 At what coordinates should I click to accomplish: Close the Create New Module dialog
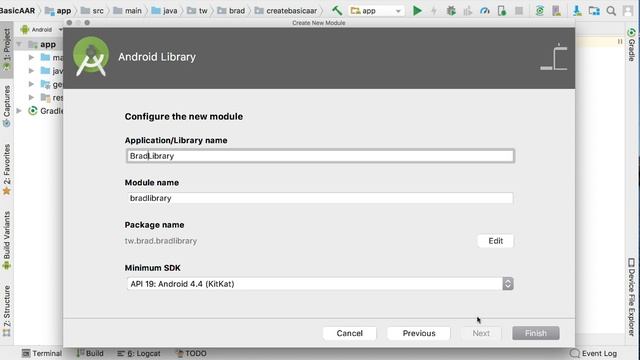pos(69,23)
